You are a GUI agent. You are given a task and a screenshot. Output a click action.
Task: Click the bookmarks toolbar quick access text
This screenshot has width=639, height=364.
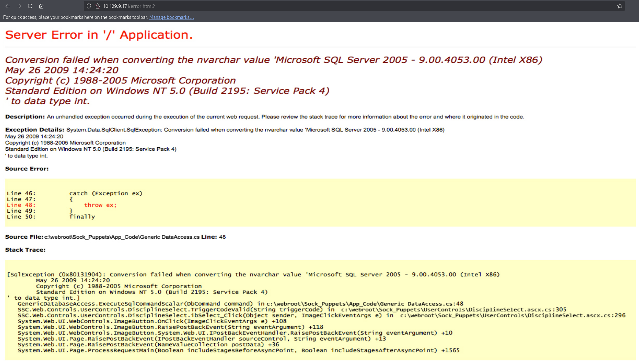(75, 17)
